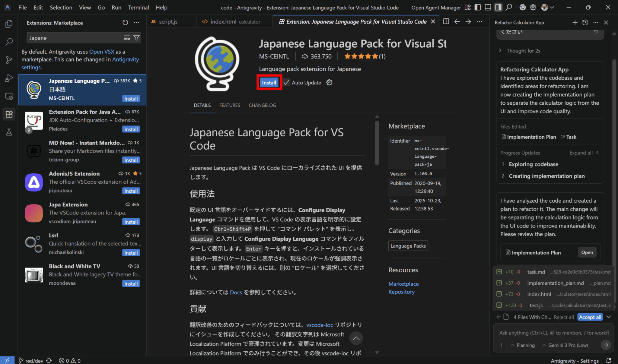Open the extension's manage gear icon
618x364 pixels.
coord(329,83)
